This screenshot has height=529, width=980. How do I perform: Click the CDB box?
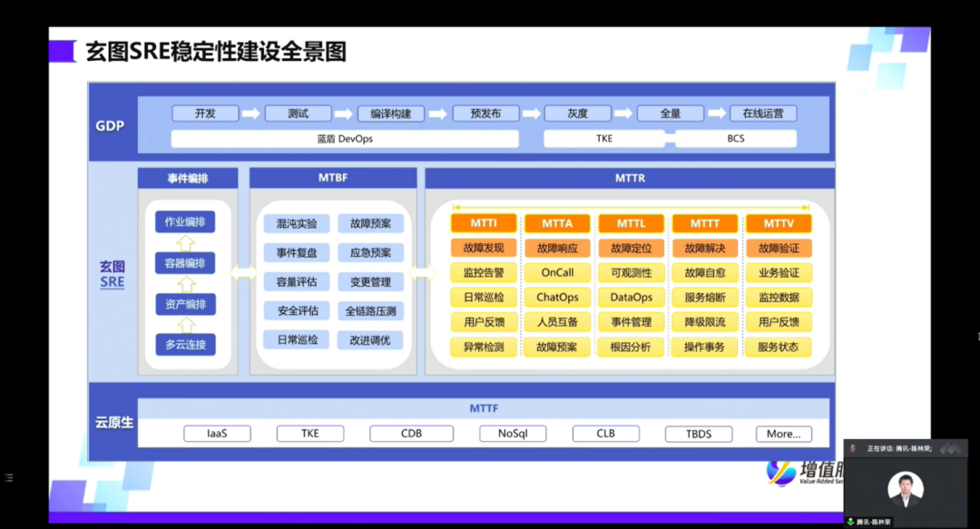point(411,434)
